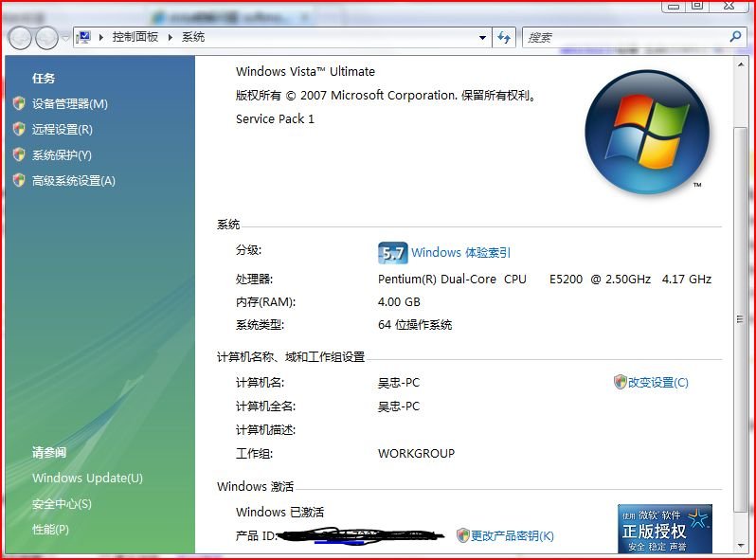Click 64 位操作系统 system type value
Viewport: 756px width, 560px height.
[x=415, y=325]
